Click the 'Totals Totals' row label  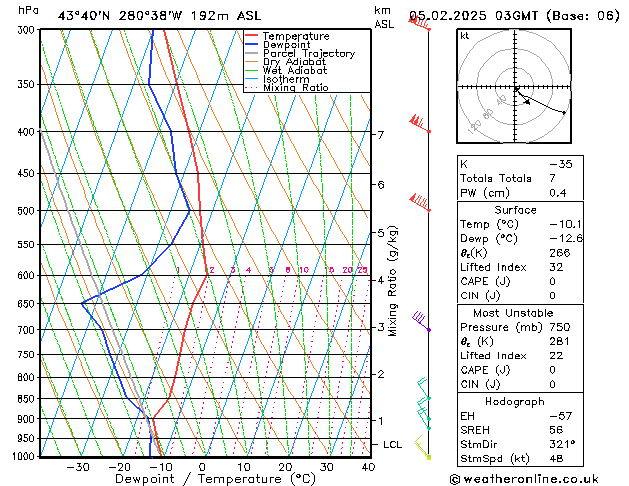point(496,178)
